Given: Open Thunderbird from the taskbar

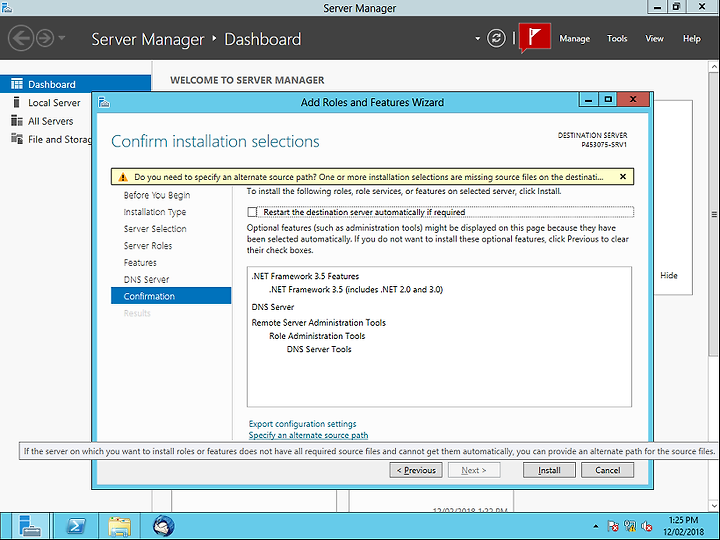Looking at the screenshot, I should pos(163,526).
